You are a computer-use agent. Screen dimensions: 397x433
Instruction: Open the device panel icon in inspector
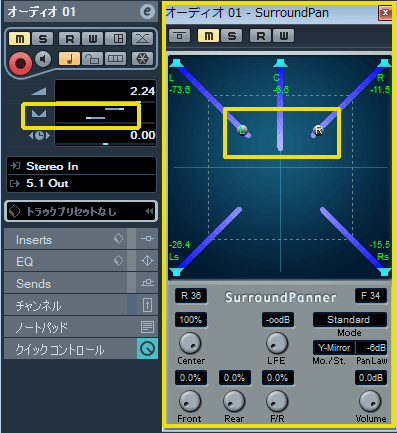point(115,39)
